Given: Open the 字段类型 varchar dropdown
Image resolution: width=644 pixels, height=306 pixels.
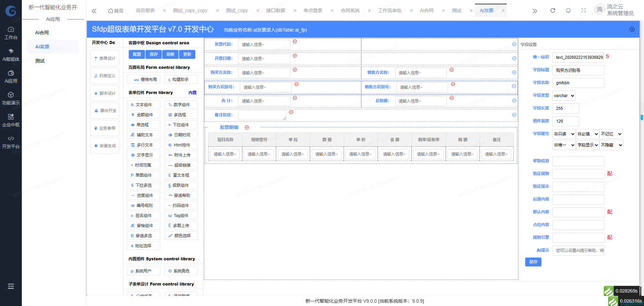Looking at the screenshot, I should [563, 95].
